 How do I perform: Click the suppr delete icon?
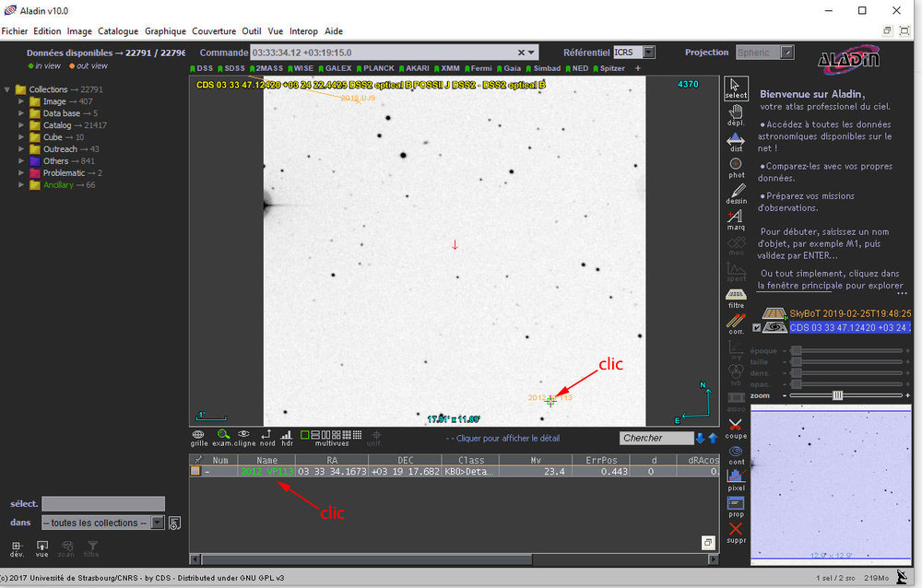pos(736,533)
